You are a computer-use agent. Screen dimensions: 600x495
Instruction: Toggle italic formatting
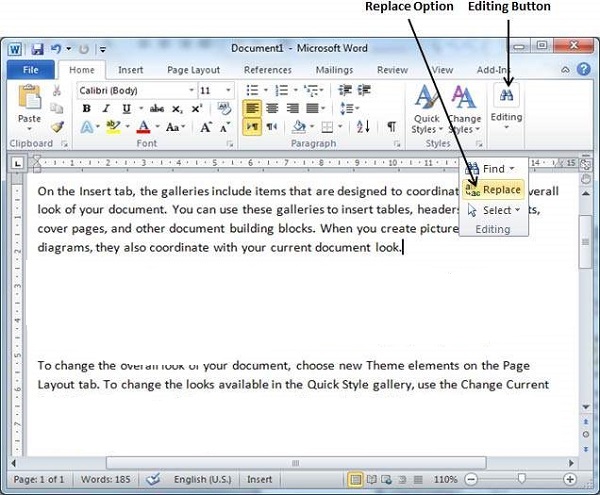[x=106, y=109]
